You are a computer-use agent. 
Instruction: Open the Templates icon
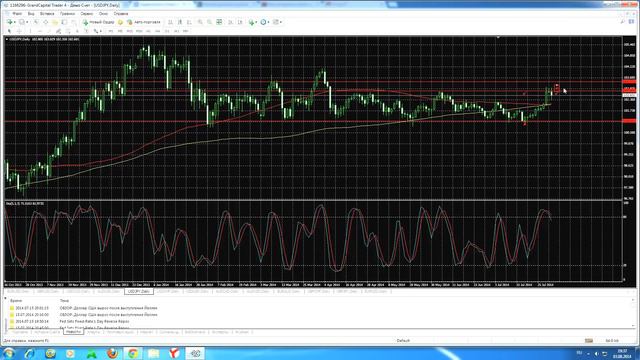276,22
